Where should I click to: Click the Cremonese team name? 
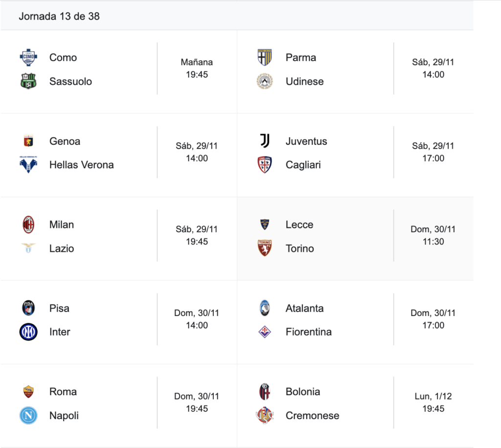click(312, 416)
